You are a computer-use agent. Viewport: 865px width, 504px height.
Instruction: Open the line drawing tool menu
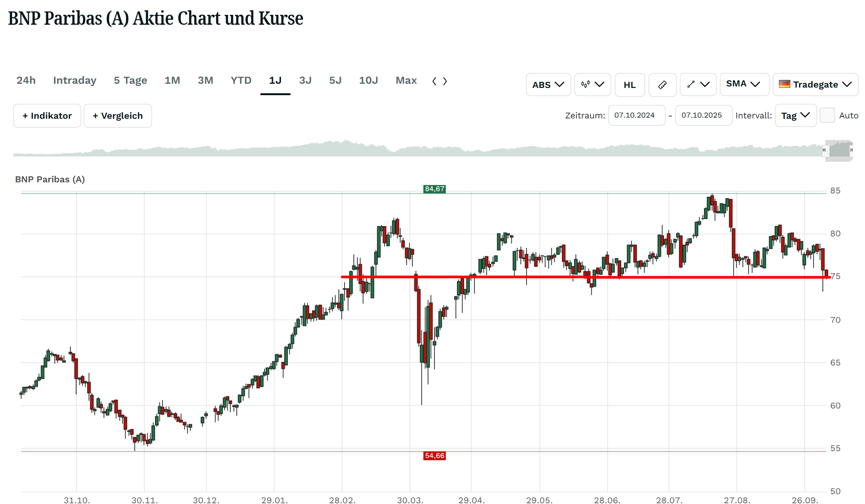(x=698, y=85)
